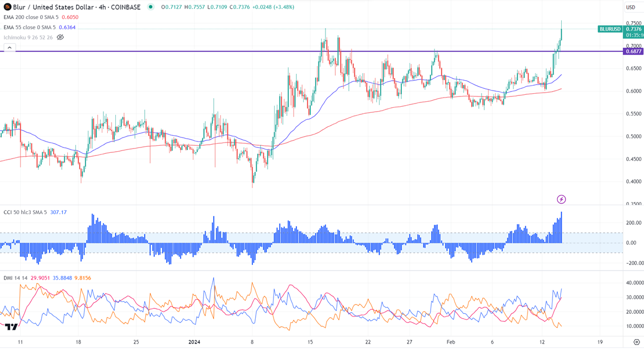Click the 10.0000 DMI scale label

pos(635,326)
